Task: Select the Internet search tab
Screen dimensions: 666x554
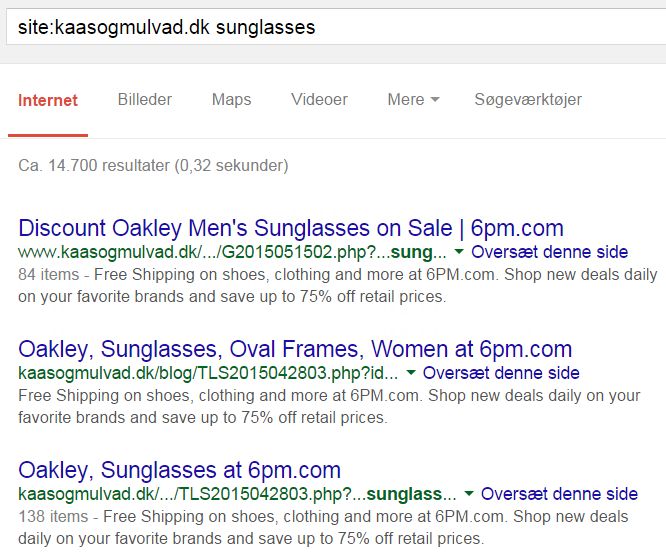Action: [x=48, y=100]
